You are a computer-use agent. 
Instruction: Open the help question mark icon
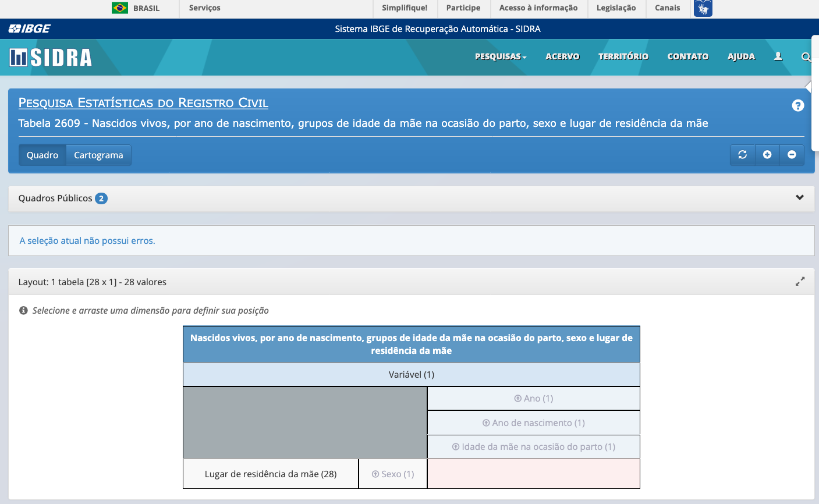(x=798, y=105)
